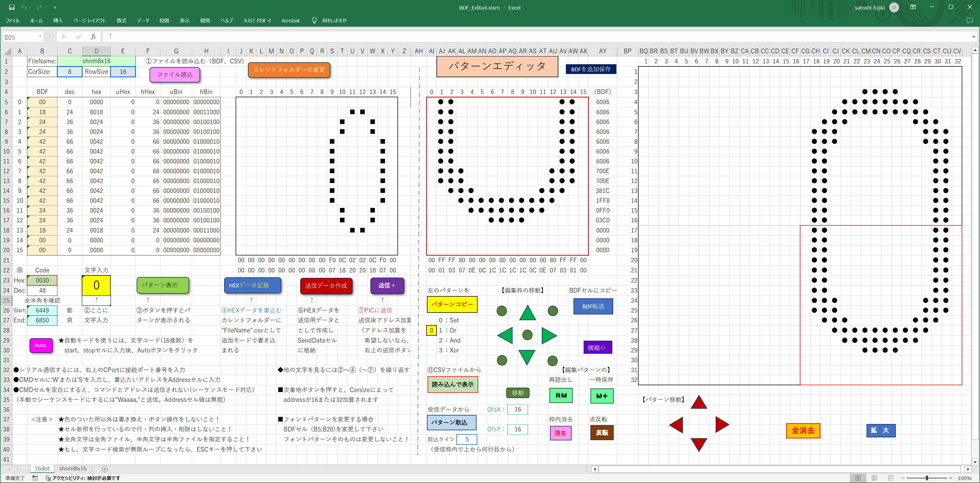The width and height of the screenshot is (980, 483).
Task: Open Ribbon Display Options button
Action: (913, 7)
